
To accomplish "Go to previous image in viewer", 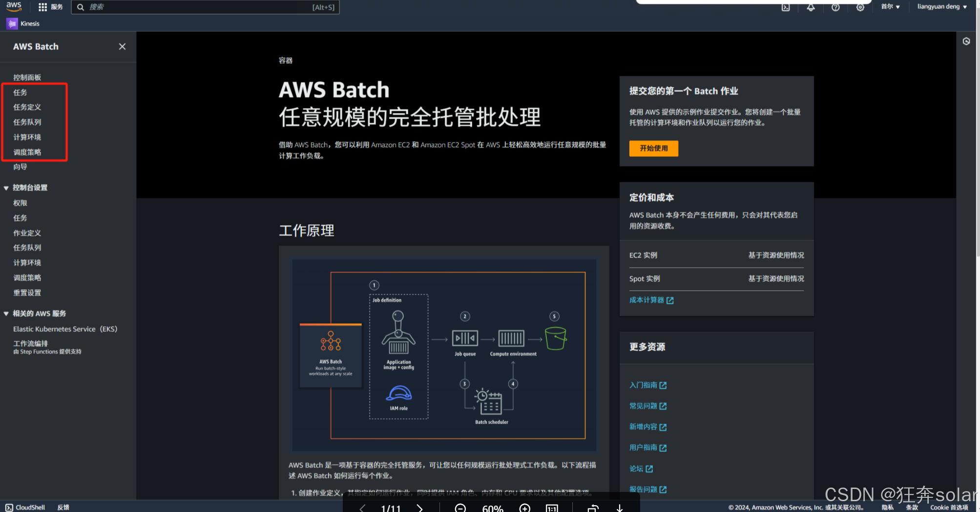I will tap(362, 508).
